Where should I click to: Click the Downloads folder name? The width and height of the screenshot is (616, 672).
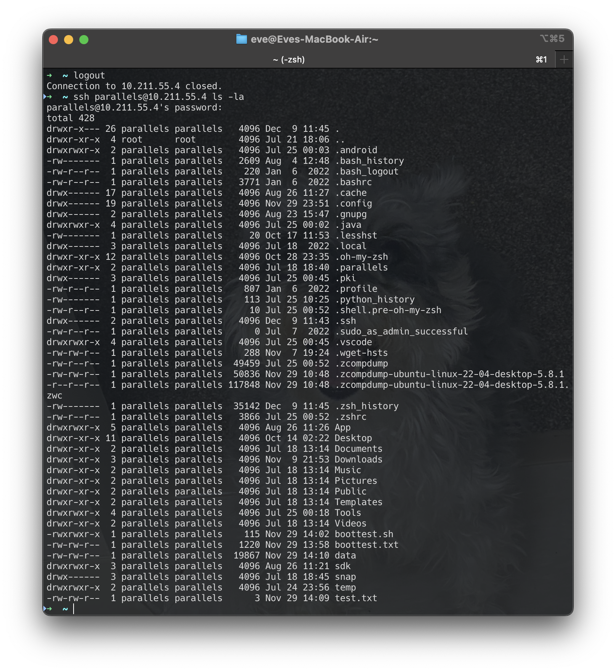(358, 459)
